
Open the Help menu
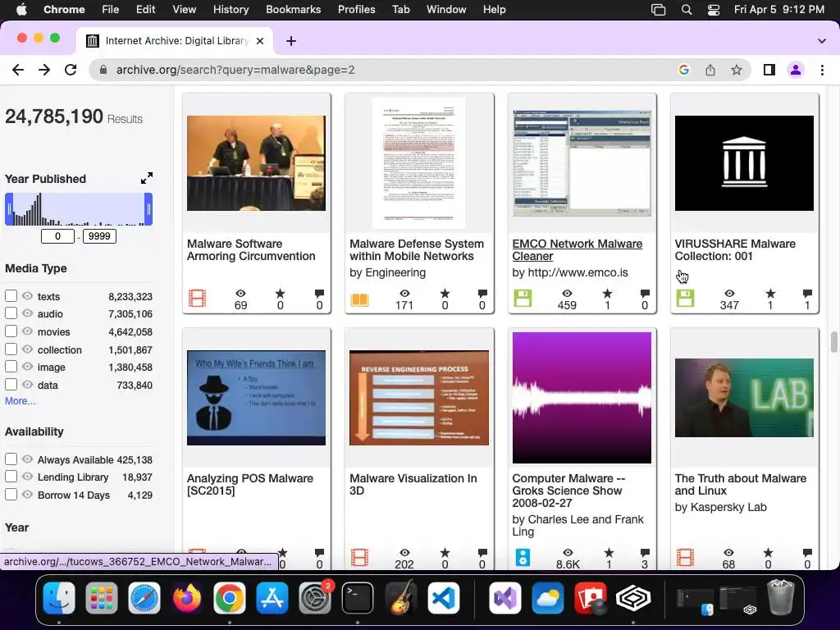pos(494,10)
